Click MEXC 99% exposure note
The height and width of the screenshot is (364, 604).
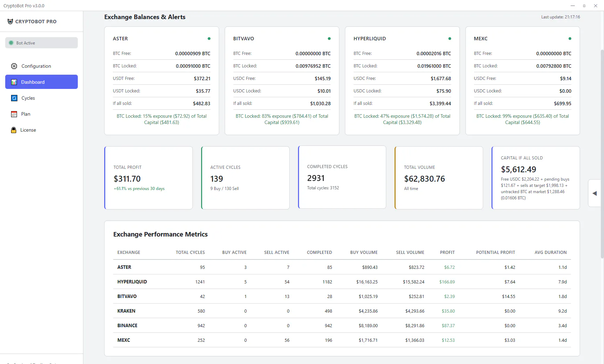[523, 119]
